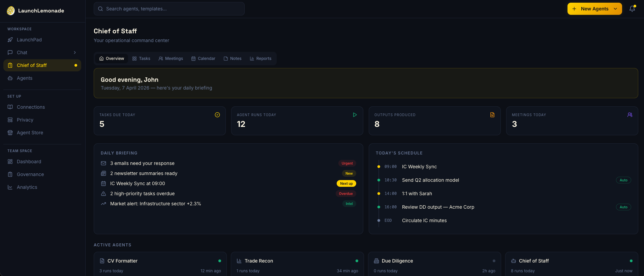
Task: Click the search agents input field
Action: (169, 9)
